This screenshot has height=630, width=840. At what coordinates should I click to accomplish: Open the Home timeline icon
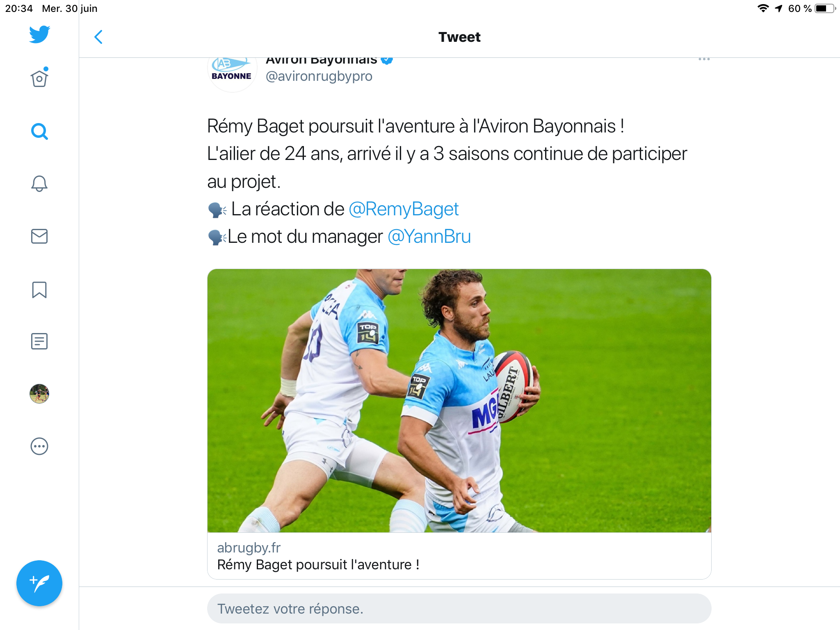(39, 78)
